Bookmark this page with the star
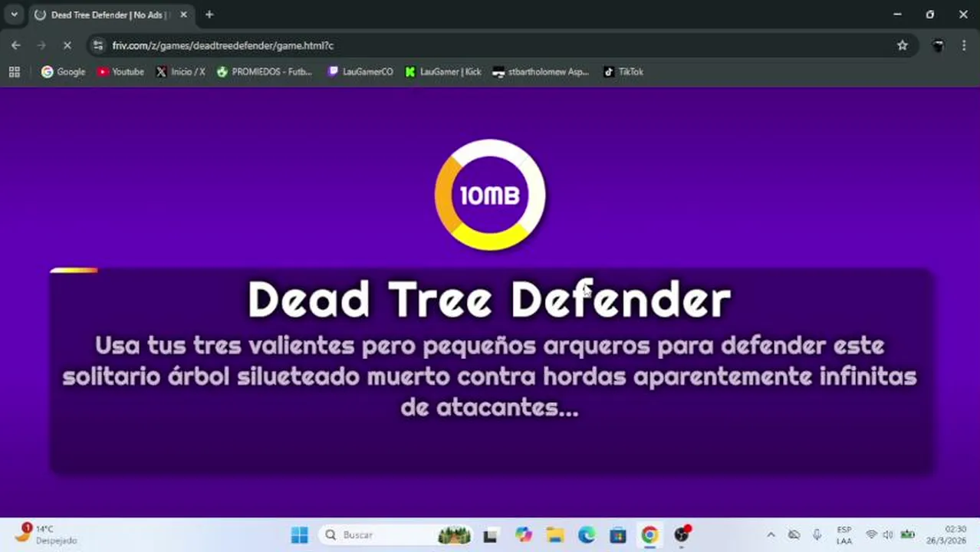The height and width of the screenshot is (552, 980). point(903,45)
